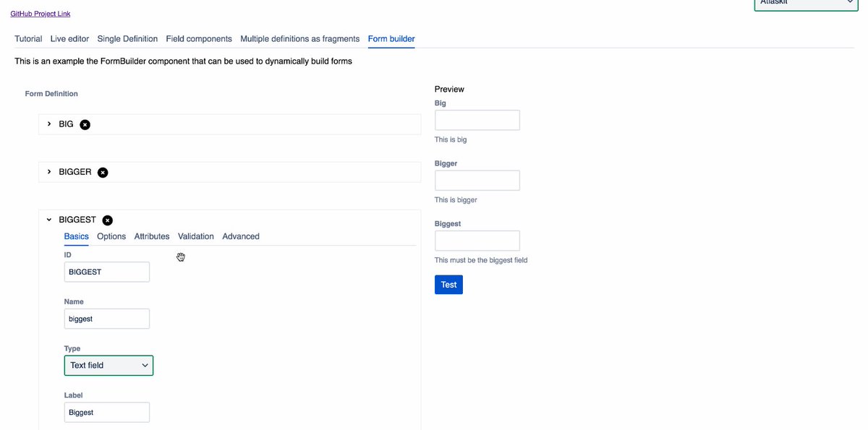
Task: Click the Big preview text field
Action: tap(477, 120)
